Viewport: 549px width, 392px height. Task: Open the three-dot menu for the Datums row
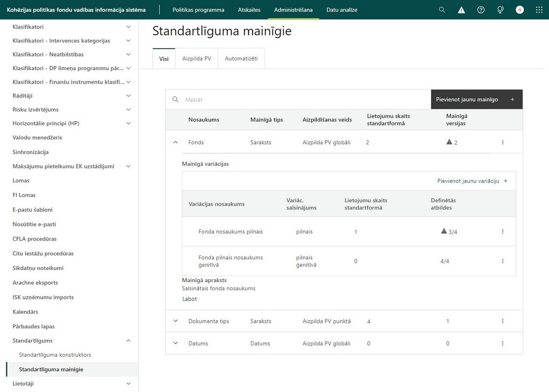503,343
